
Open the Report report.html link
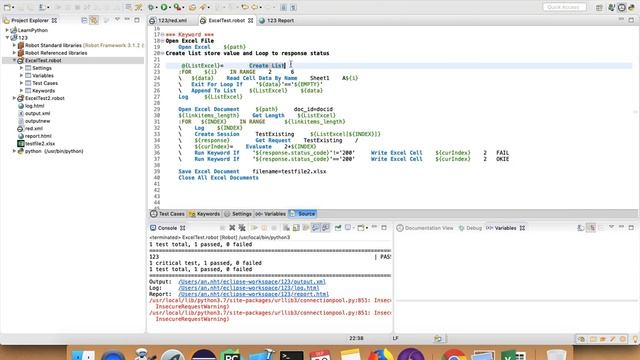pos(253,294)
